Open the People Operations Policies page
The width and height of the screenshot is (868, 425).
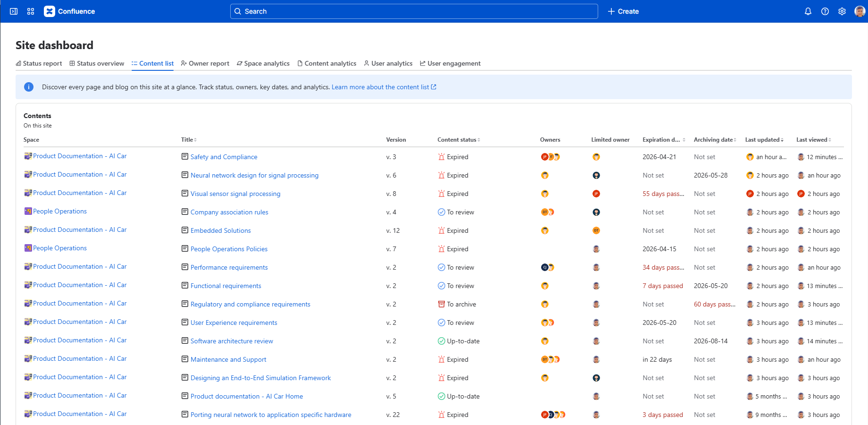(229, 249)
